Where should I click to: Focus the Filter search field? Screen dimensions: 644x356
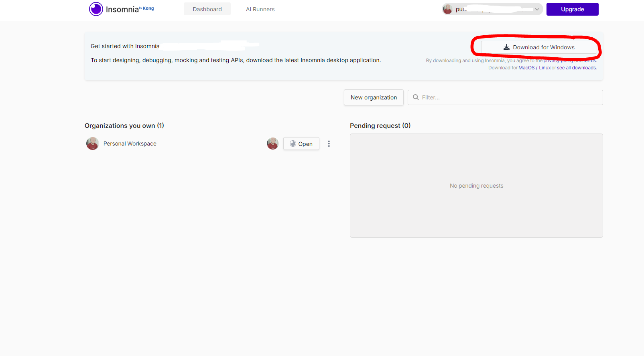click(x=505, y=97)
